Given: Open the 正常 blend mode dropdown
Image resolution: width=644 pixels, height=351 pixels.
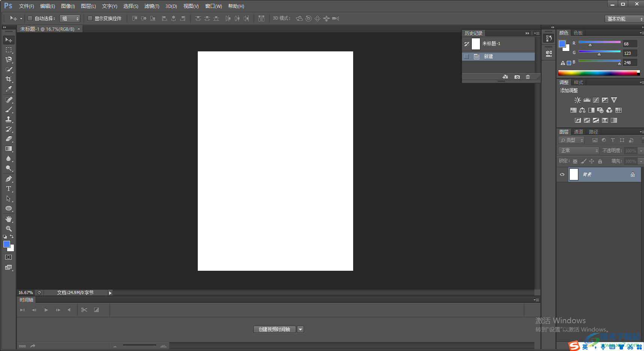Looking at the screenshot, I should click(x=579, y=151).
